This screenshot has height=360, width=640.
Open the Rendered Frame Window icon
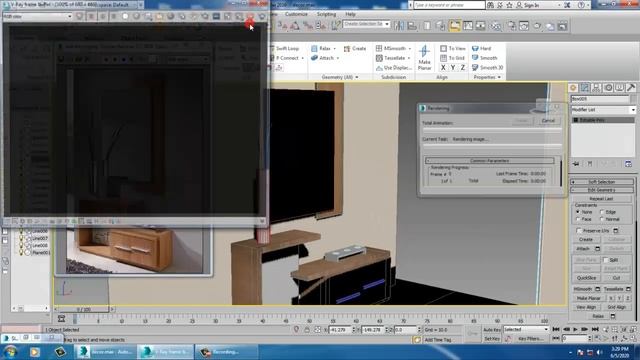524,26
